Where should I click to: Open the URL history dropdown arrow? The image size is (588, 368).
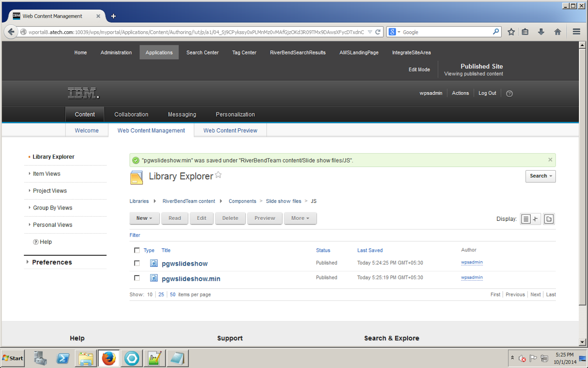click(370, 32)
